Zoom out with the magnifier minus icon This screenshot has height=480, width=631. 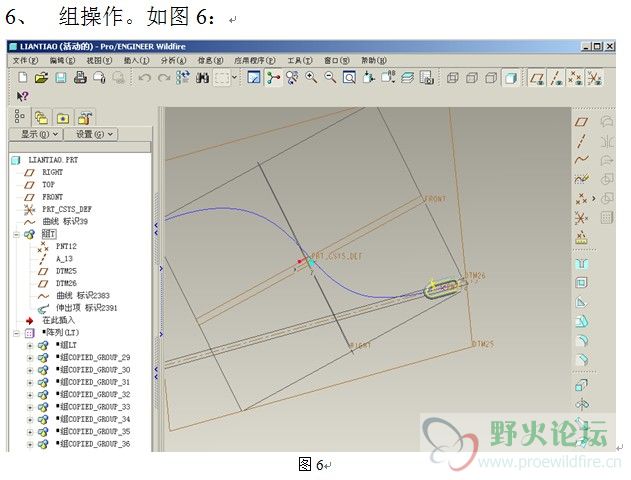point(330,77)
